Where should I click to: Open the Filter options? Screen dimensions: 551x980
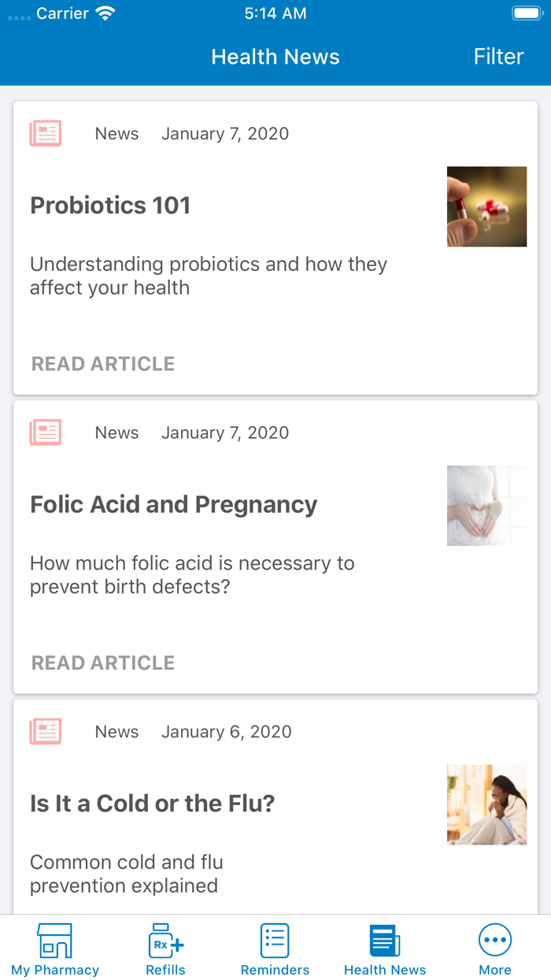click(x=498, y=57)
